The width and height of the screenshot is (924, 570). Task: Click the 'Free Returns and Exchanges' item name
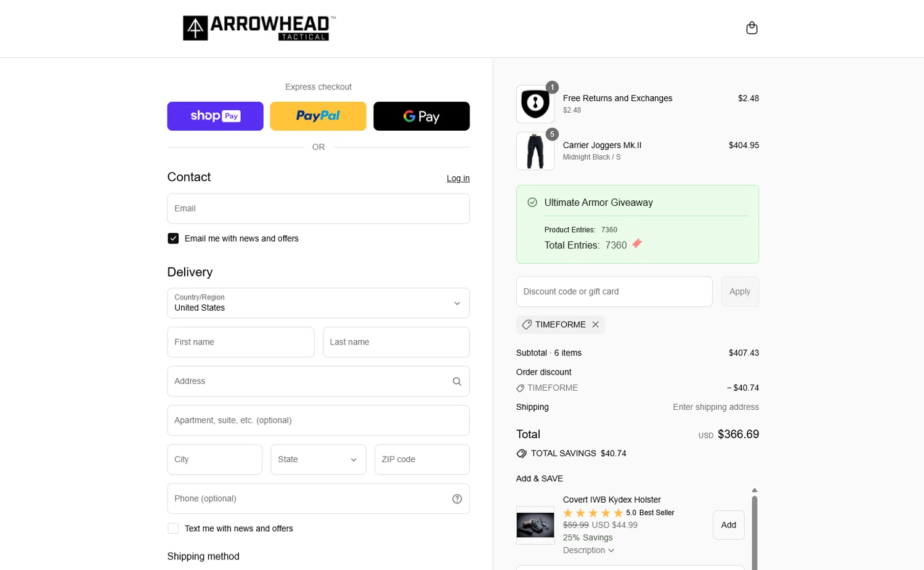click(x=617, y=98)
